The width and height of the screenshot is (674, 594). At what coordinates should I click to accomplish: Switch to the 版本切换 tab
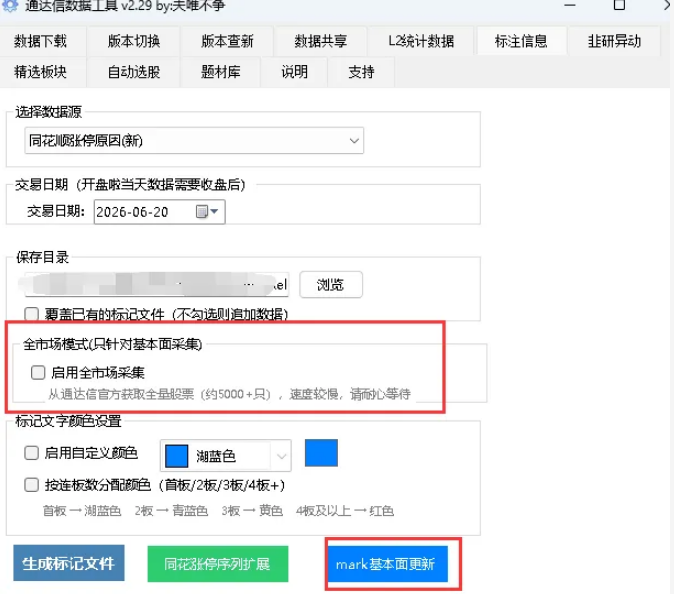(x=134, y=41)
